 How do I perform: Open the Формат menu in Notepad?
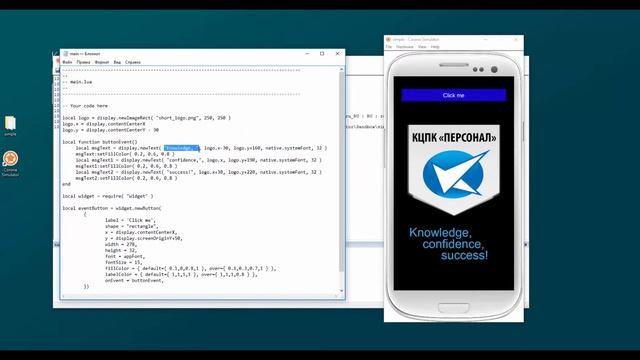point(102,62)
